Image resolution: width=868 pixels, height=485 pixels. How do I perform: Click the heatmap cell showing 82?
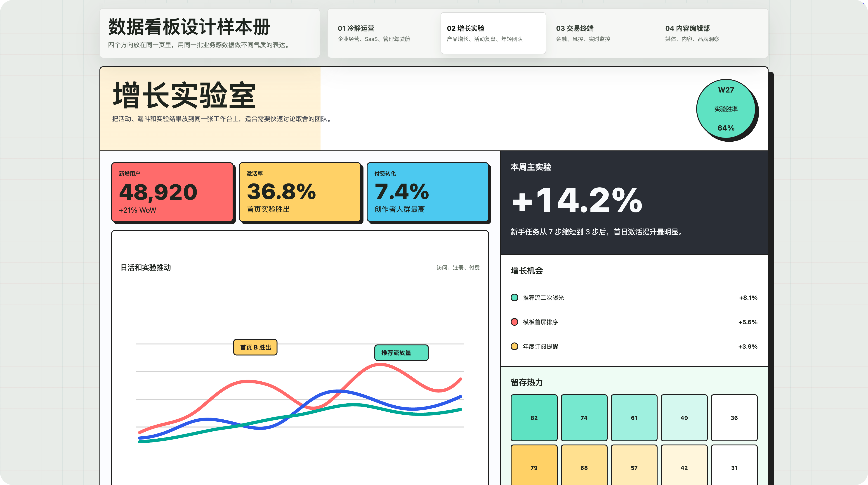[534, 418]
